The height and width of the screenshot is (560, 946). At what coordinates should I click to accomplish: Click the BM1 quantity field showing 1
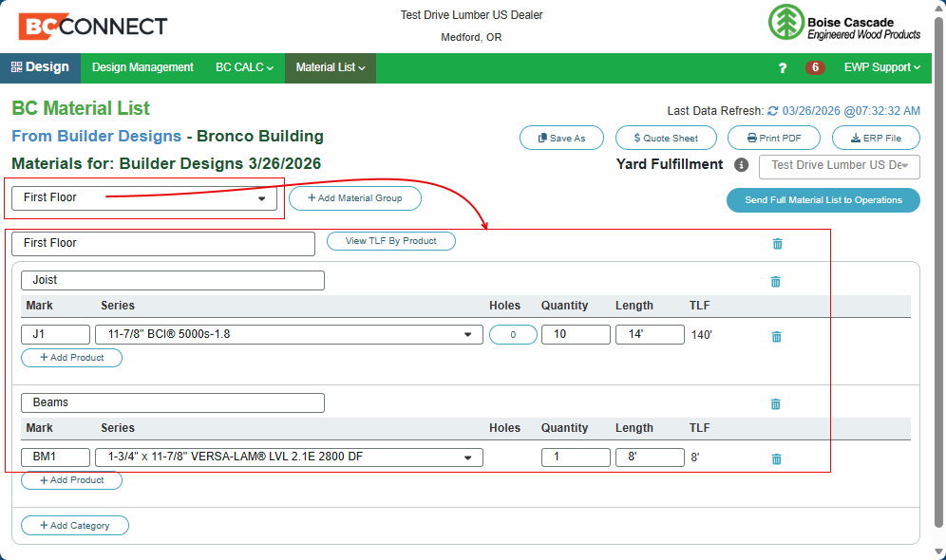(x=577, y=457)
